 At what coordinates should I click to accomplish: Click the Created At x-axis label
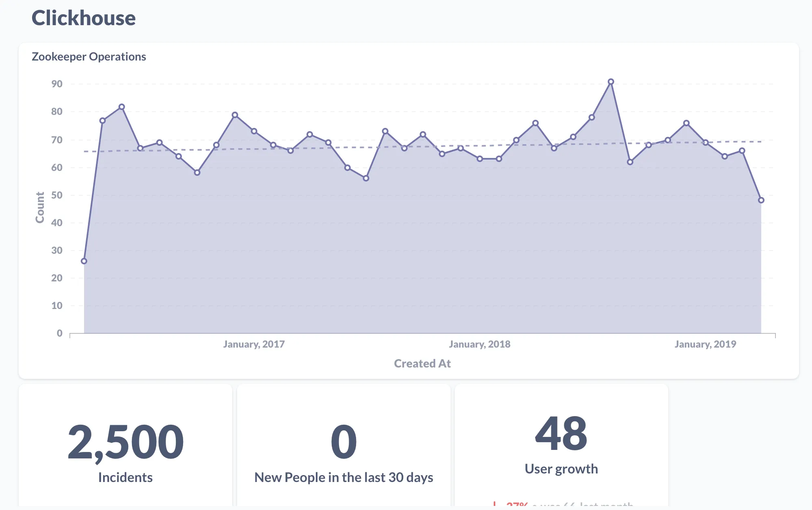point(422,363)
